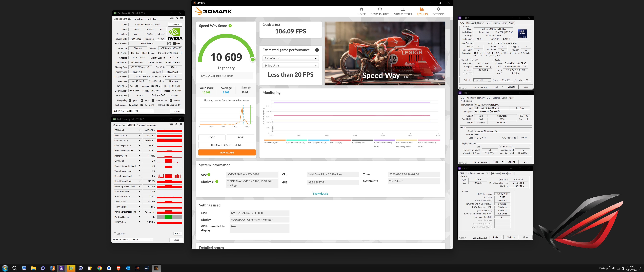The width and height of the screenshot is (644, 272).
Task: Open Brave browser from the taskbar
Action: (x=118, y=268)
